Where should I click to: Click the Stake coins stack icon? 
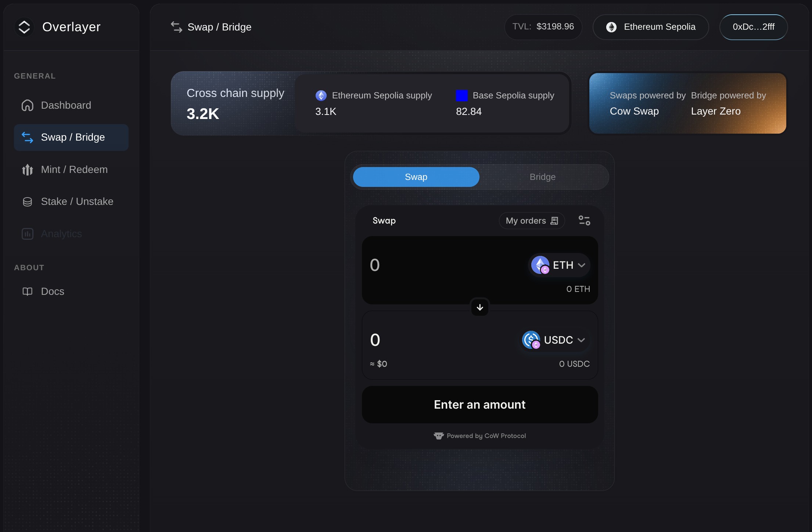pyautogui.click(x=28, y=202)
